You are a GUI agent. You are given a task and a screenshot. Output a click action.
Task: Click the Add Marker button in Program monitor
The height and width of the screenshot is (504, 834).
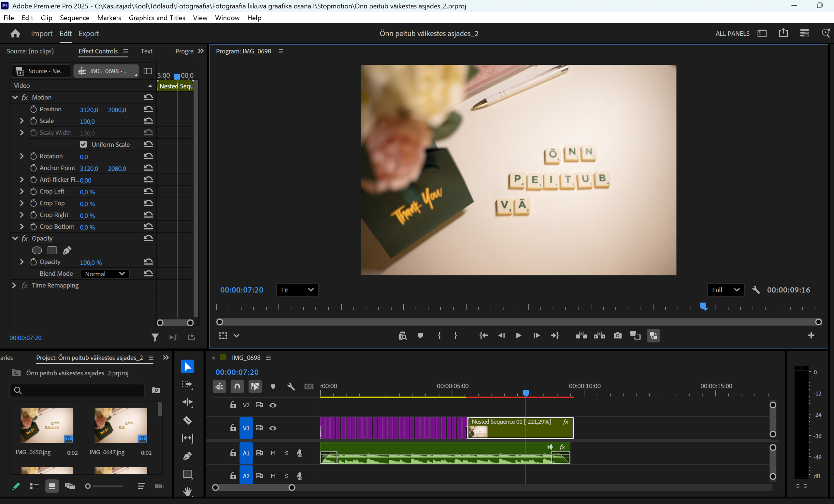[420, 336]
